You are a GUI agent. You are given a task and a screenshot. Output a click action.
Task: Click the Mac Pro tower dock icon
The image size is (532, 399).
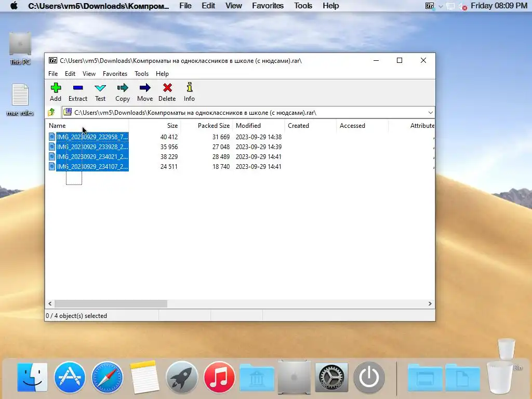pyautogui.click(x=294, y=377)
